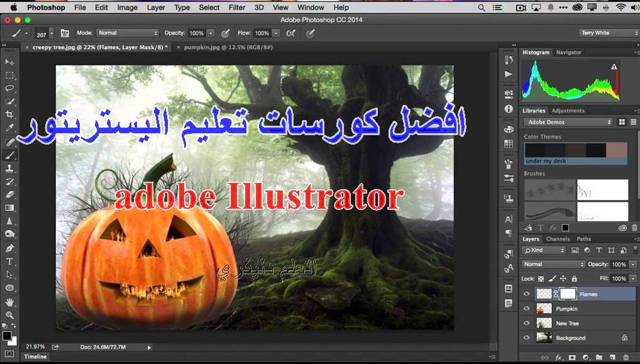Select the Eraser tool
This screenshot has height=364, width=640.
[x=9, y=195]
